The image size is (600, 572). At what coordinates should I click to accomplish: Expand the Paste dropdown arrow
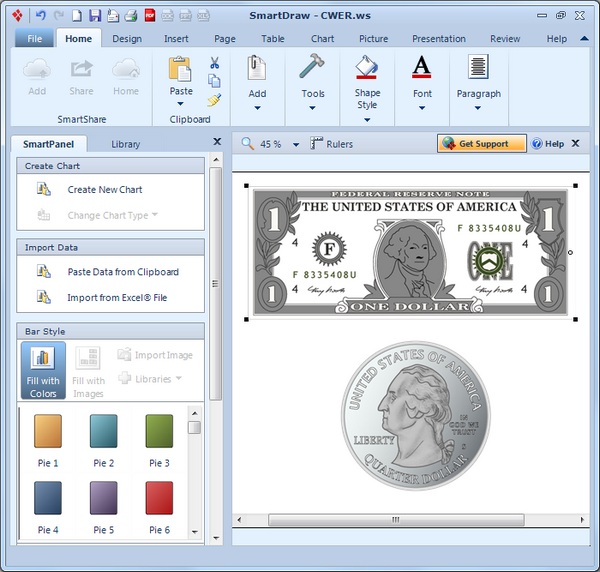point(181,104)
